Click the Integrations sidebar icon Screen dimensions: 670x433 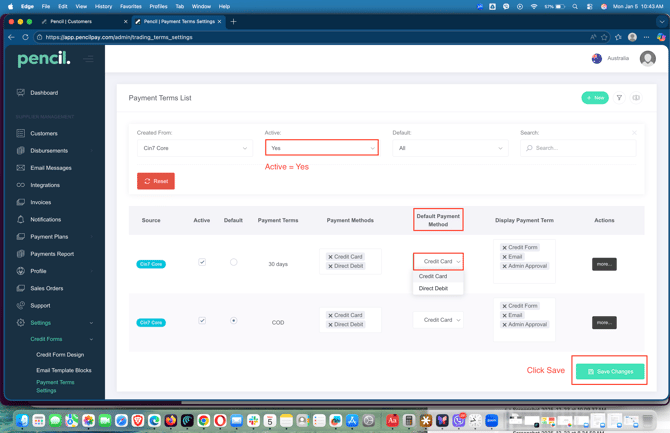click(x=21, y=185)
